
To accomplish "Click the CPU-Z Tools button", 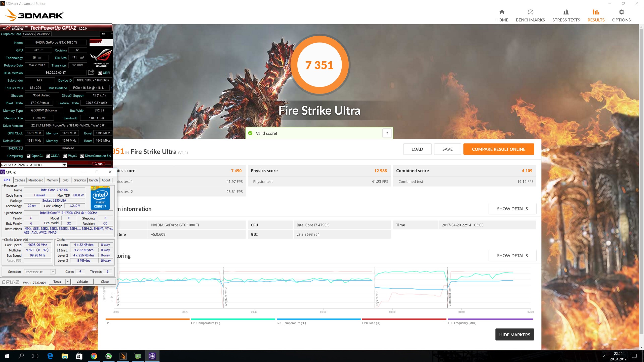I will 57,282.
